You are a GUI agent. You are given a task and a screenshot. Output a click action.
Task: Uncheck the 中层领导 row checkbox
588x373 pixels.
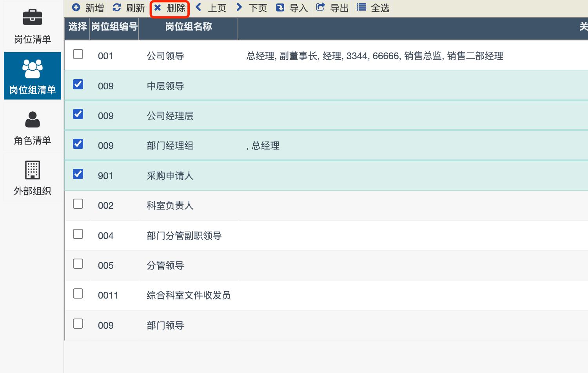pyautogui.click(x=78, y=84)
